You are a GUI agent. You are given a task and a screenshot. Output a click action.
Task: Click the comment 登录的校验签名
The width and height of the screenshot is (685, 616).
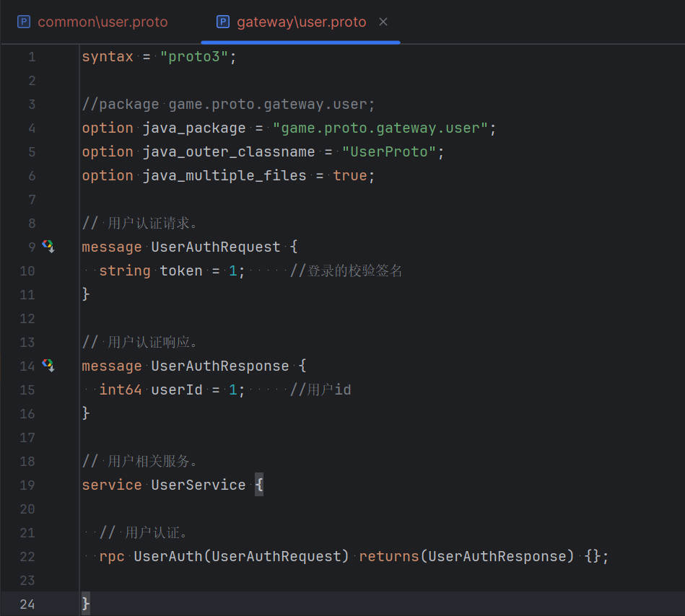[x=346, y=271]
